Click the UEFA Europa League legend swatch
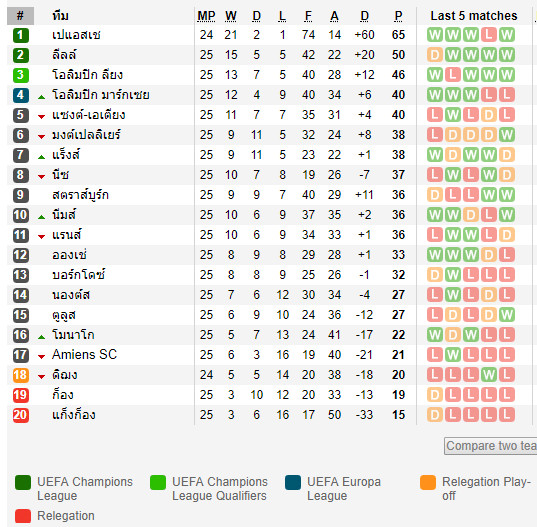 coord(293,482)
